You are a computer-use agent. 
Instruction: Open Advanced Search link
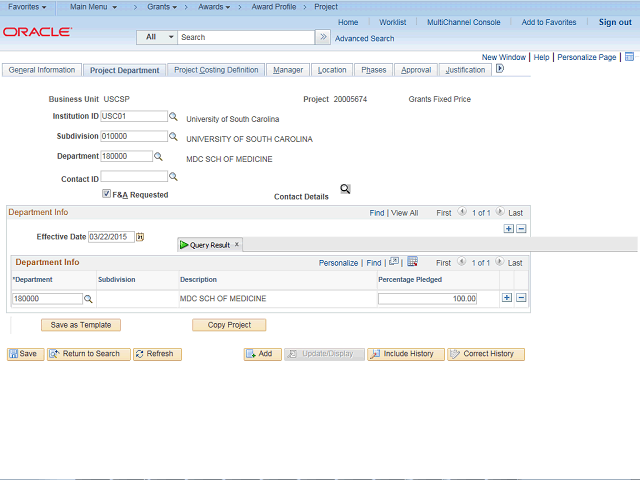click(x=364, y=38)
